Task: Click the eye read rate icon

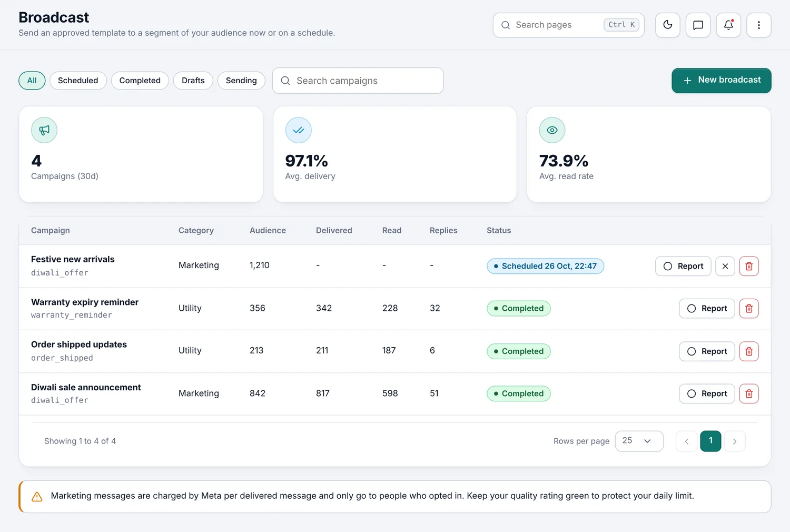Action: (x=552, y=130)
